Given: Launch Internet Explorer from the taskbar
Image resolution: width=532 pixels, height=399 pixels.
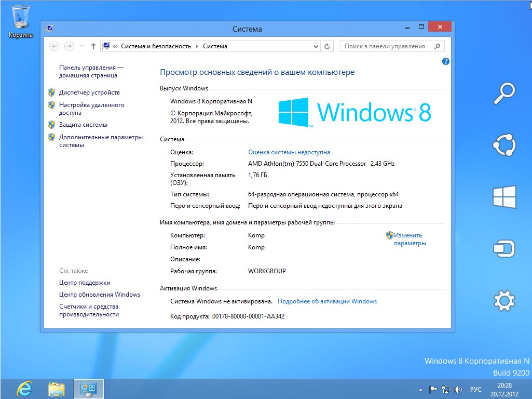Looking at the screenshot, I should tap(24, 389).
